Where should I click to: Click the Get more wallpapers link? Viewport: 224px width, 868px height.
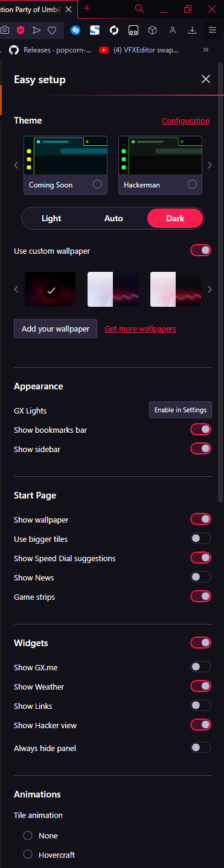[x=141, y=329]
